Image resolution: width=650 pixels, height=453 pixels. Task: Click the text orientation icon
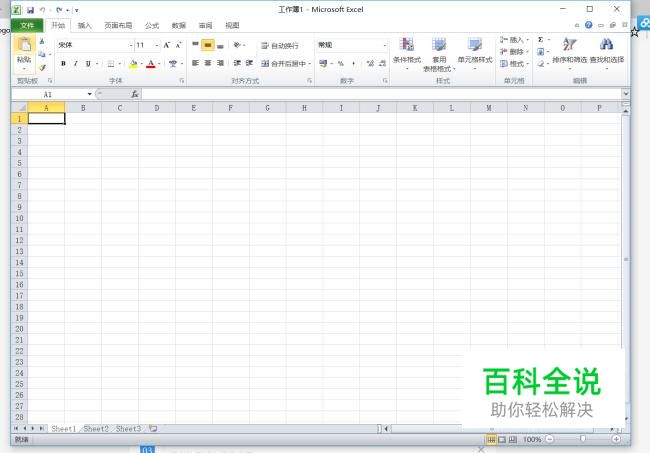point(237,44)
